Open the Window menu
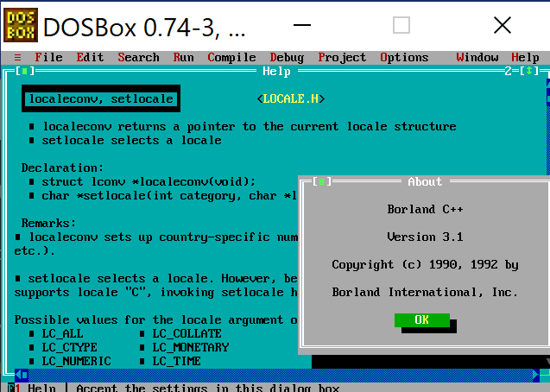Viewport: 550px width, 392px height. coord(477,57)
